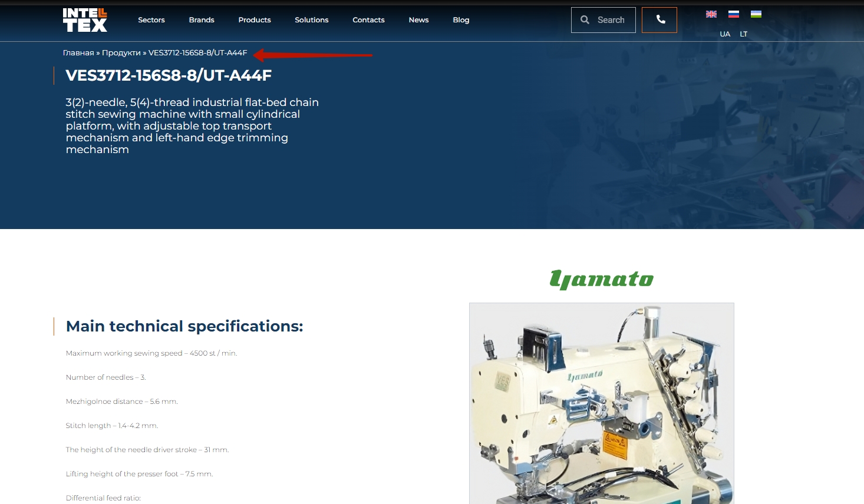
Task: Click the phone call icon button
Action: coord(659,20)
